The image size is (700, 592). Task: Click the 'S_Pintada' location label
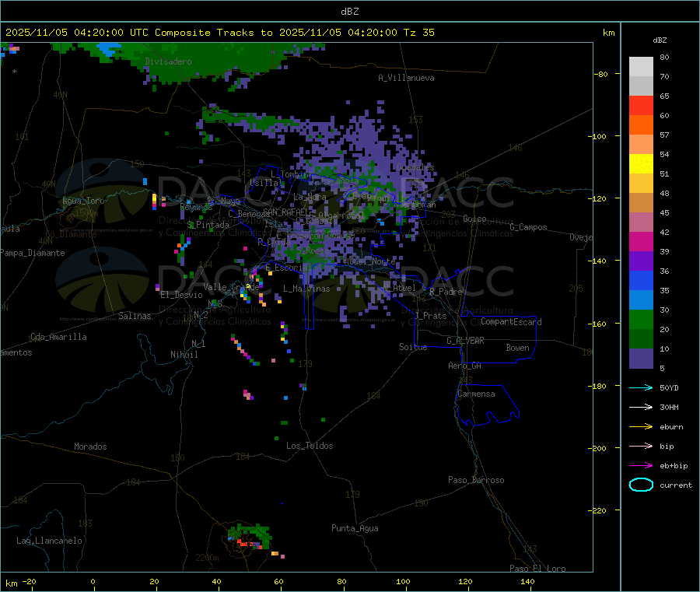pyautogui.click(x=208, y=225)
